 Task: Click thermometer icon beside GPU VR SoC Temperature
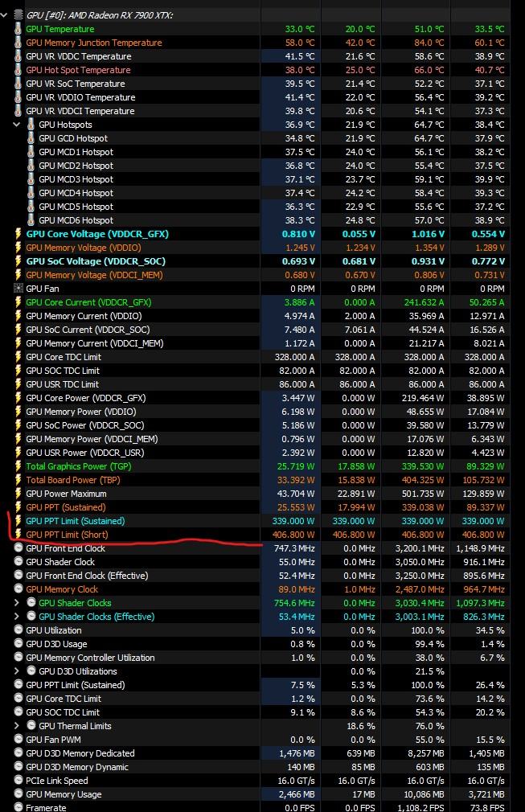pyautogui.click(x=18, y=84)
